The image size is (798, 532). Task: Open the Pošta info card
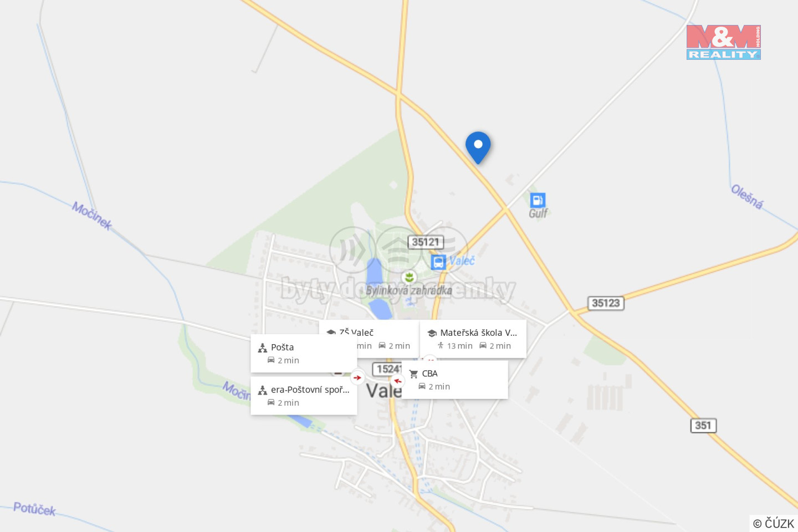pyautogui.click(x=304, y=353)
